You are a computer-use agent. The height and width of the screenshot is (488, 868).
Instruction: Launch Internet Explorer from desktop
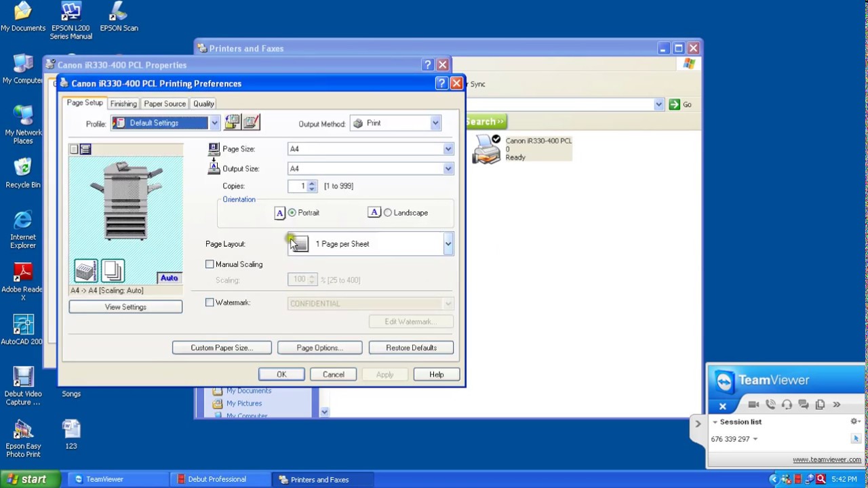pyautogui.click(x=23, y=230)
